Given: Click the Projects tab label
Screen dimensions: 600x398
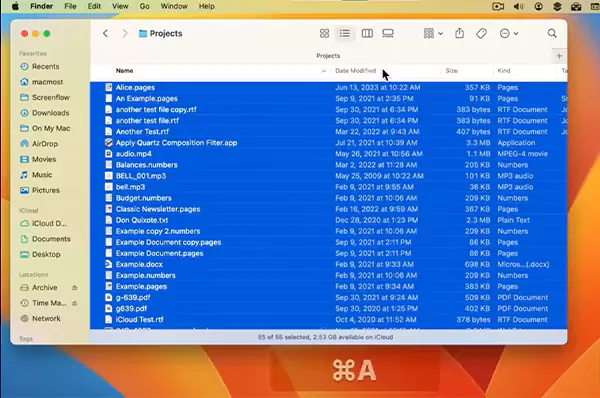Looking at the screenshot, I should coord(328,56).
